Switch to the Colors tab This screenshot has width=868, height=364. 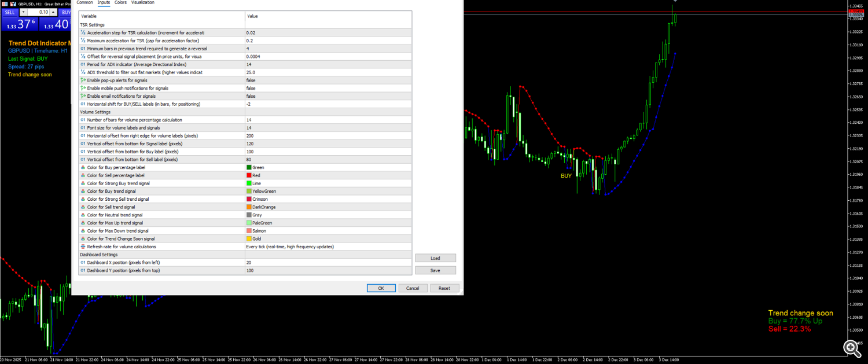(120, 2)
